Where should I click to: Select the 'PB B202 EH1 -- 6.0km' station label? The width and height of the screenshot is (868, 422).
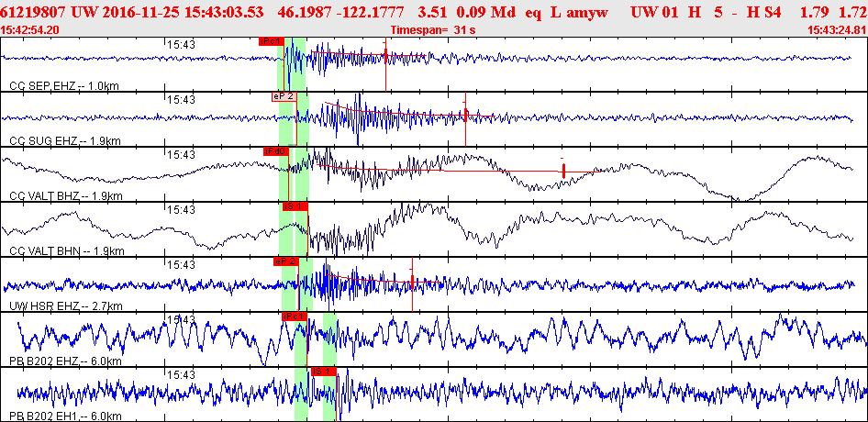pos(66,416)
